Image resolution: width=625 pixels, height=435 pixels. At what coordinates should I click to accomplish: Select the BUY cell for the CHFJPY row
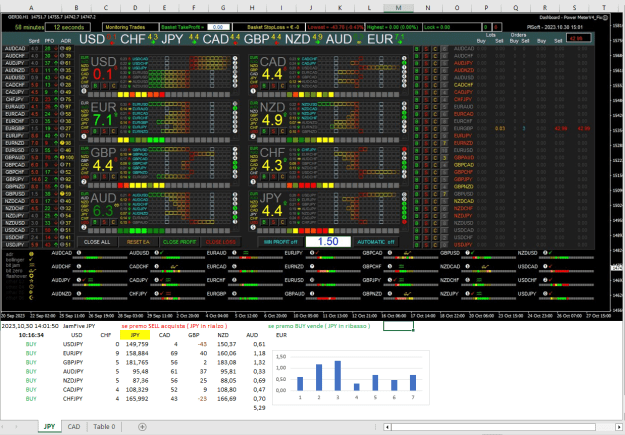point(31,399)
